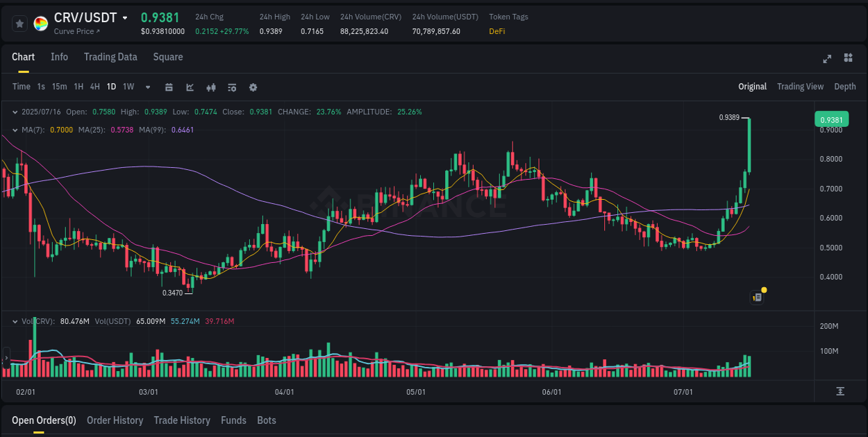Toggle the favorite star for CRV/USDT
The width and height of the screenshot is (868, 437).
pyautogui.click(x=19, y=24)
